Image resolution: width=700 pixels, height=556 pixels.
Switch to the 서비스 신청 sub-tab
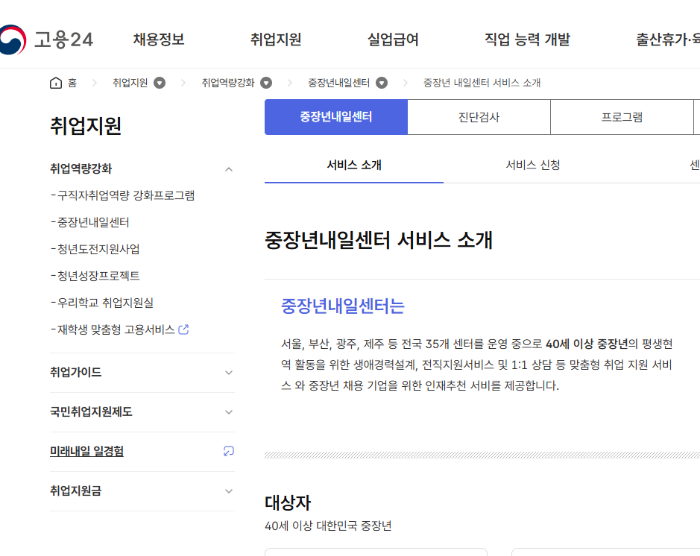[533, 165]
